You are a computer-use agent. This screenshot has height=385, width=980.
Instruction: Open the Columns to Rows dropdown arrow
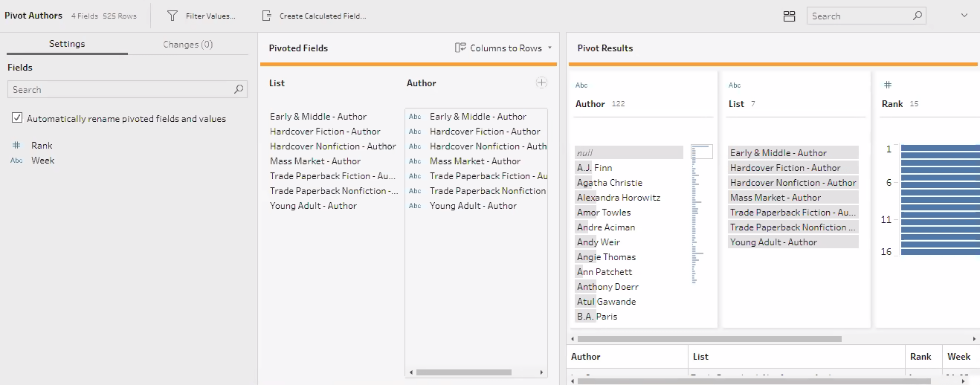tap(549, 48)
